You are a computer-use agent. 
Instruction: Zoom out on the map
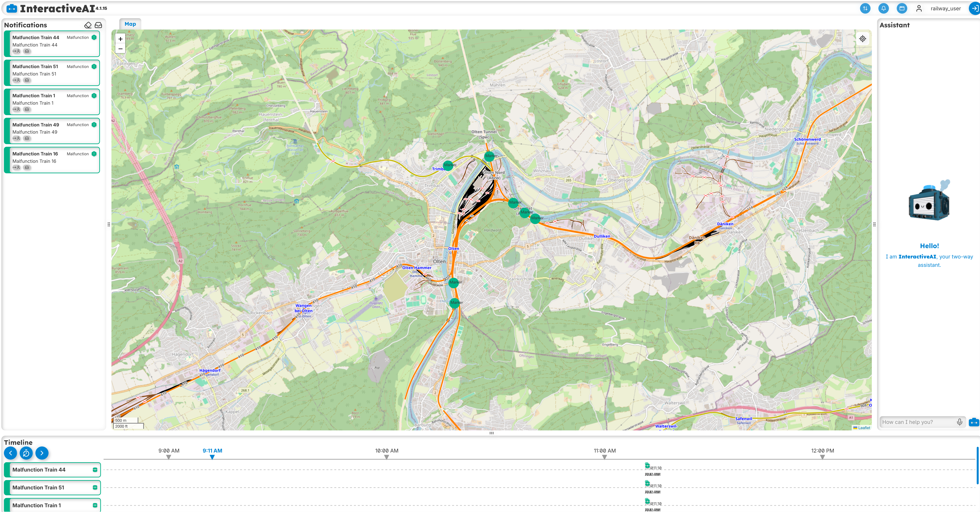(x=120, y=49)
